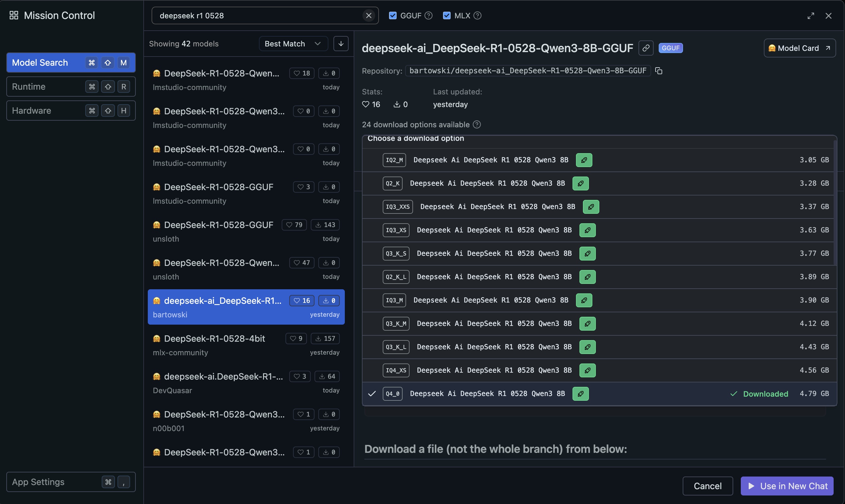This screenshot has height=504, width=845.
Task: Select lmstudio-community DeepSeek-R1-0528-GGUF with 3 likes
Action: coord(246,194)
